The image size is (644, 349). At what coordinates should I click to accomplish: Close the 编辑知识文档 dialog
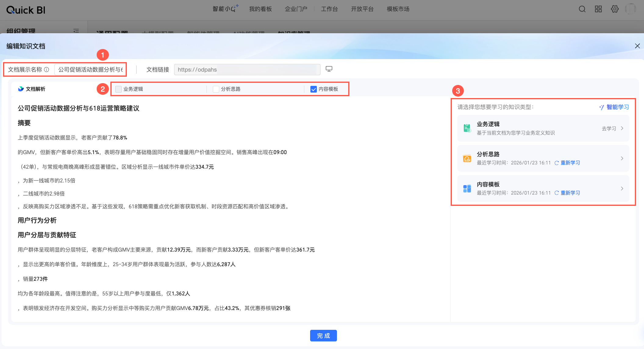coord(637,46)
